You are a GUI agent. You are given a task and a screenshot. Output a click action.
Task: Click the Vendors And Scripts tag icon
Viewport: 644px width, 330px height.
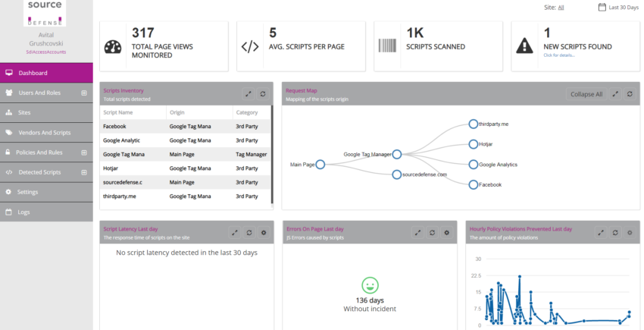coord(8,133)
